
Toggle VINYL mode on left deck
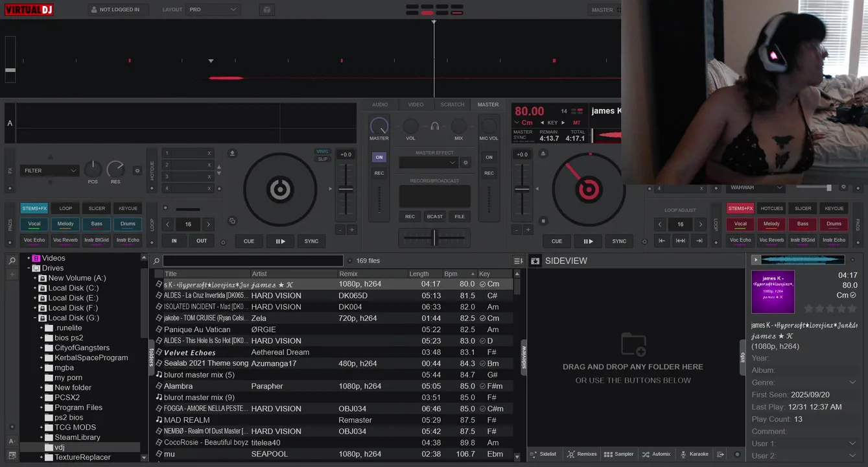pyautogui.click(x=323, y=151)
